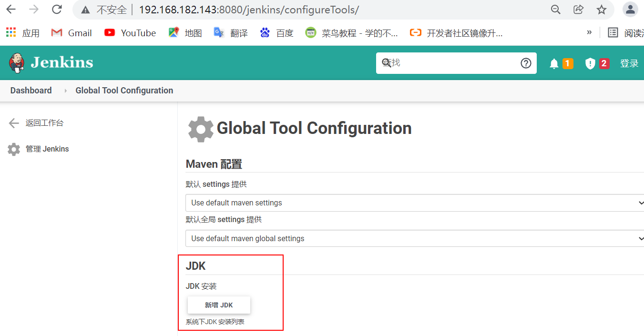
Task: Expand hidden bookmarks with the chevron
Action: click(589, 33)
